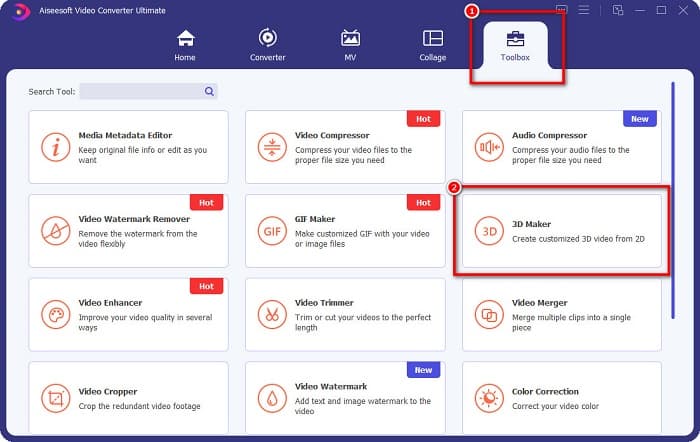Open Video Watermark Remover title

(x=134, y=219)
